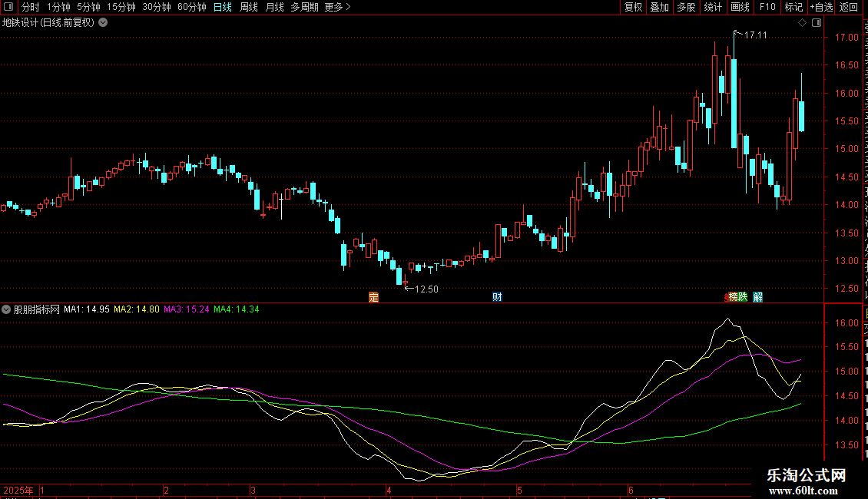
Task: Expand the 更多 periods menu
Action: click(338, 7)
